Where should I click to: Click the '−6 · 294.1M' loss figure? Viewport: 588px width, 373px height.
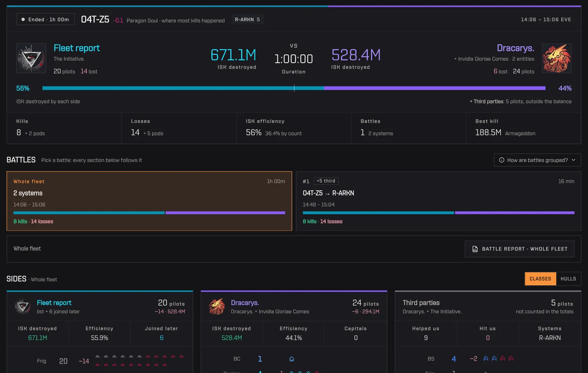point(366,311)
